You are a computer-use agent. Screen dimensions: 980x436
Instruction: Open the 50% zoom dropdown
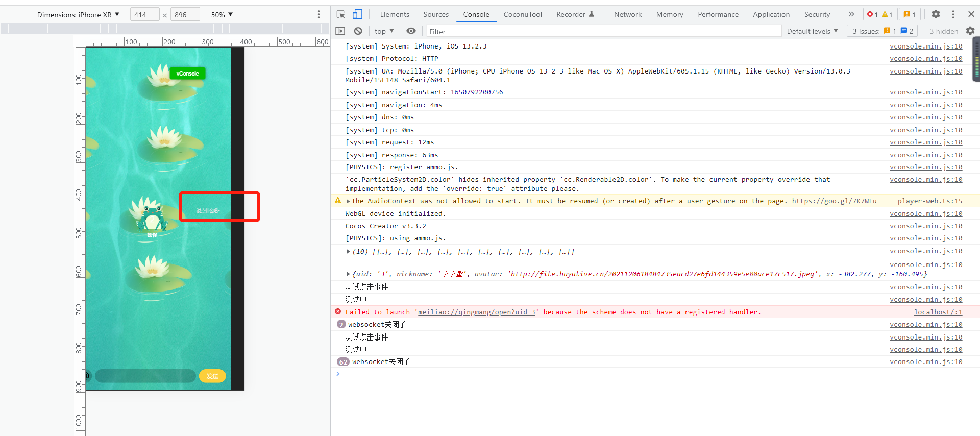tap(222, 15)
